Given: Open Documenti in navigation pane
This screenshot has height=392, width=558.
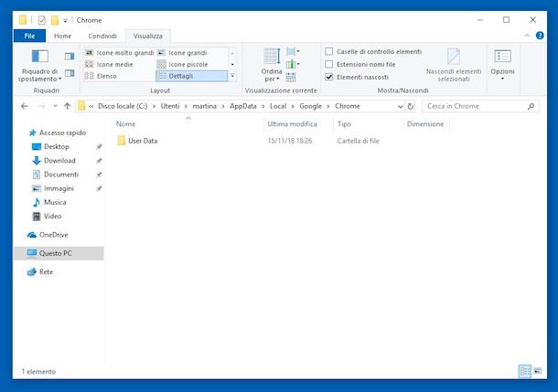Looking at the screenshot, I should tap(61, 175).
